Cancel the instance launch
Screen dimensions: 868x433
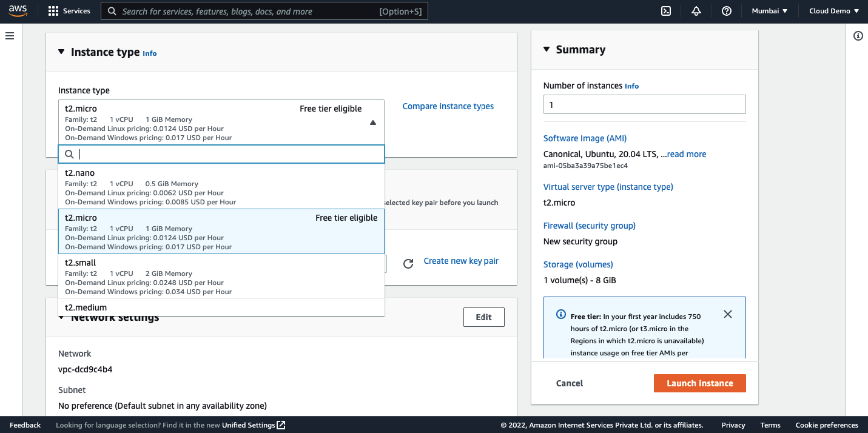tap(570, 383)
